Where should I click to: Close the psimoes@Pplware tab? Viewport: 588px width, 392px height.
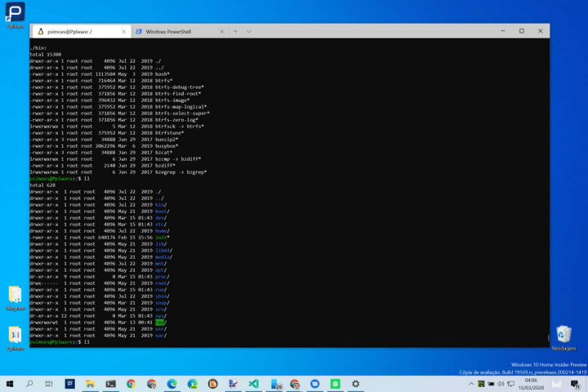[x=123, y=31]
